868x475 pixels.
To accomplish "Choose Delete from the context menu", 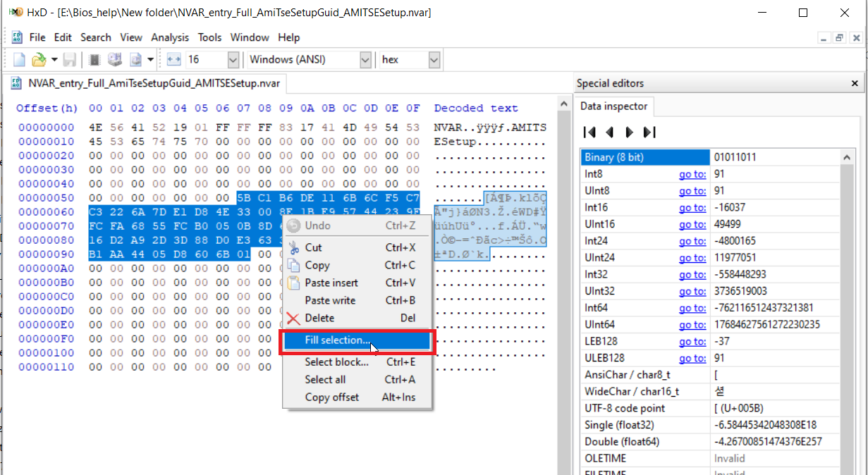I will point(357,318).
